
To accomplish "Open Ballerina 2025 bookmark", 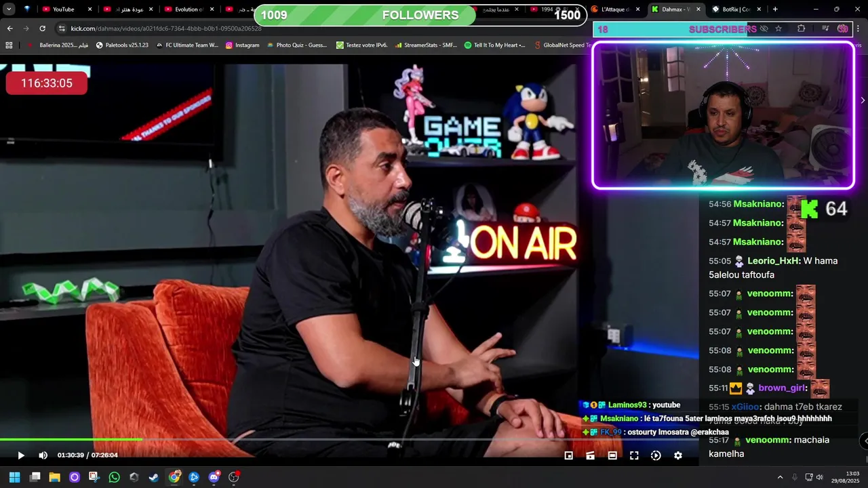I will (x=58, y=45).
